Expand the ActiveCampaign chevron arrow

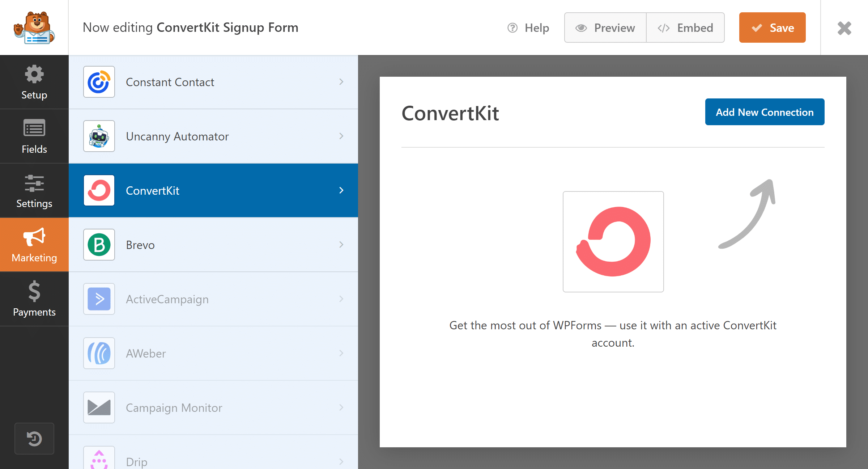click(341, 299)
